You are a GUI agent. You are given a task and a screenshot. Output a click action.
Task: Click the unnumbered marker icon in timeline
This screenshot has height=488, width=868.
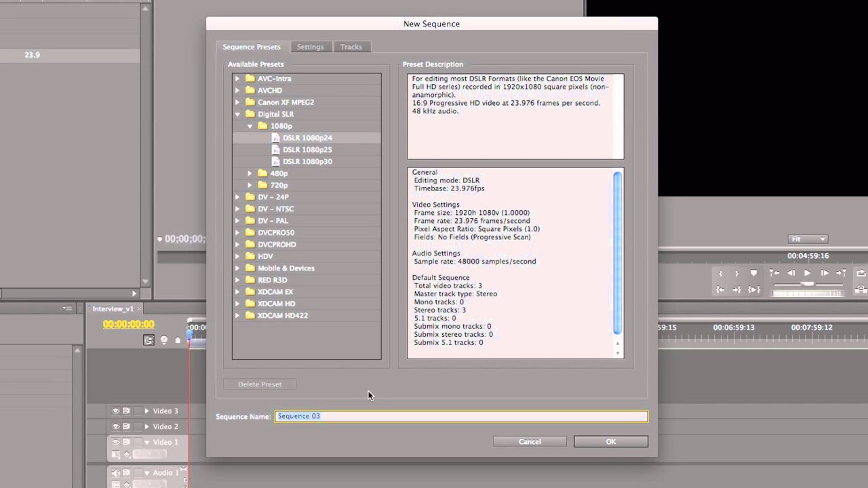coord(178,340)
